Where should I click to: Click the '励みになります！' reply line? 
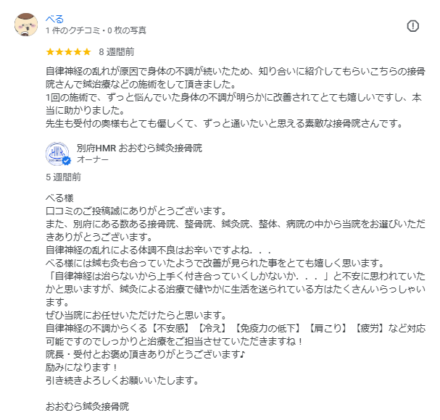coord(82,367)
